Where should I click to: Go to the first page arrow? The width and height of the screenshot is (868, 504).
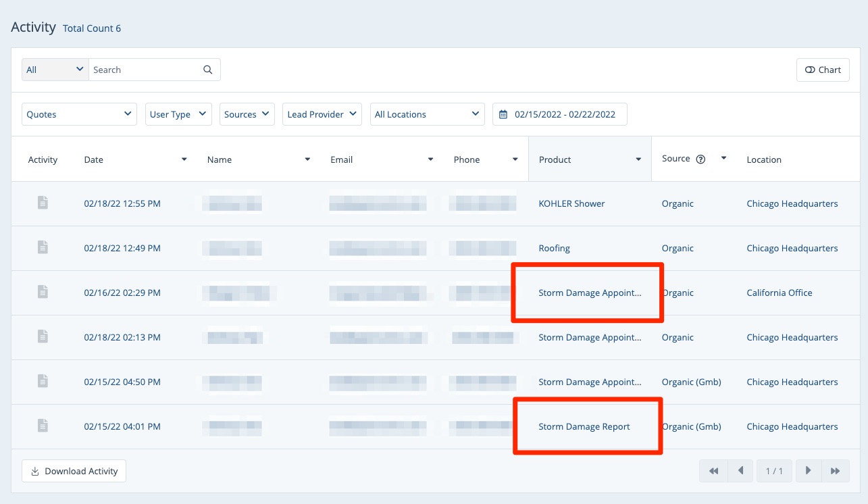point(713,471)
